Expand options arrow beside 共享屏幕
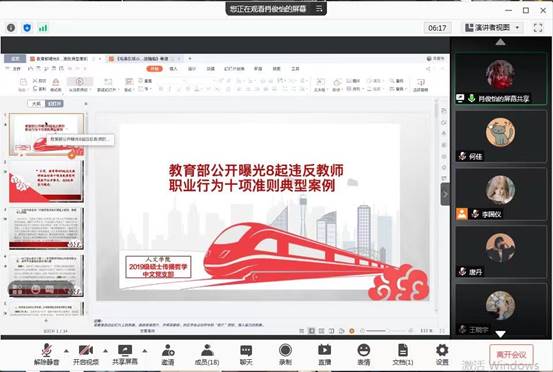Viewport: 553px width, 372px height. point(145,350)
